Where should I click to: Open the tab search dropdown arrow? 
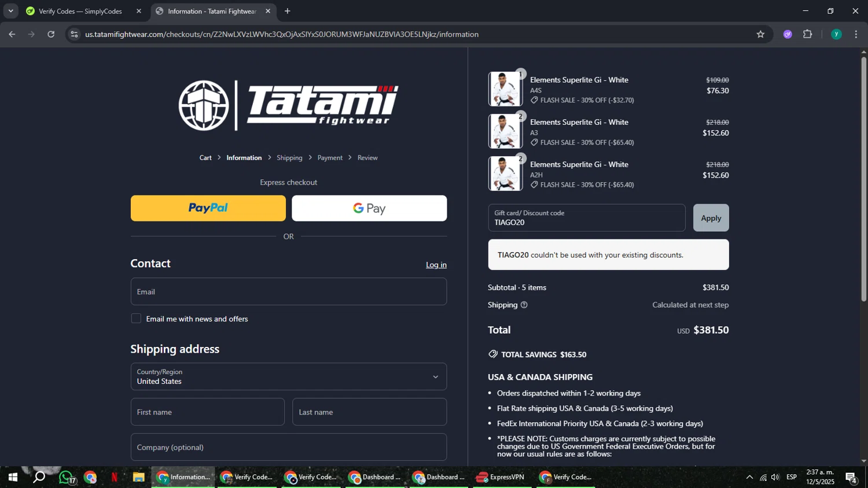[10, 11]
